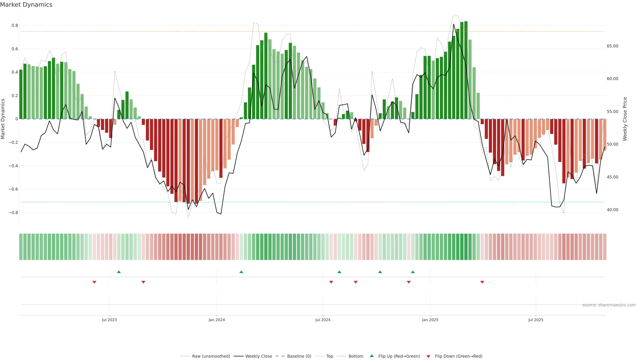Click the Weekly Close Price axis title
The image size is (644, 362).
point(625,119)
